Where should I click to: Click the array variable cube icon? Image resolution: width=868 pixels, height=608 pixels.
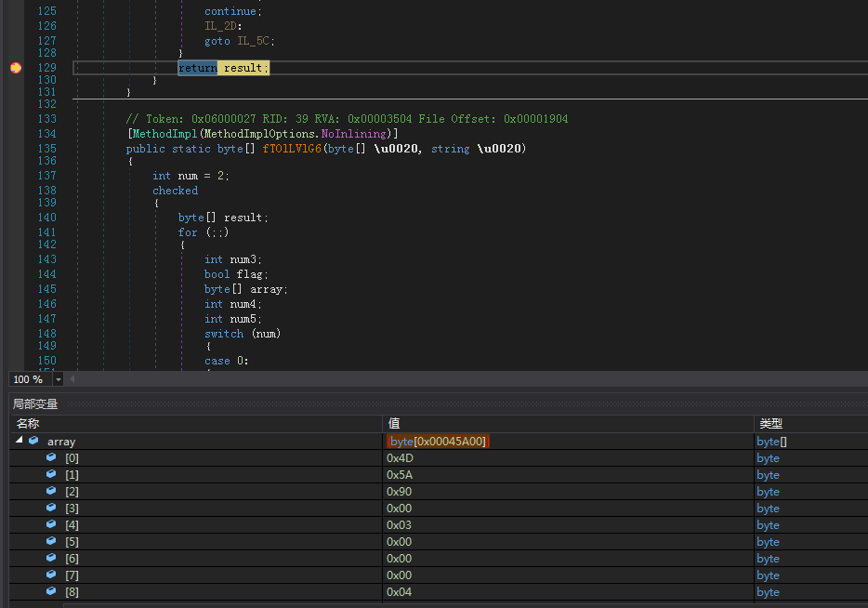click(34, 441)
